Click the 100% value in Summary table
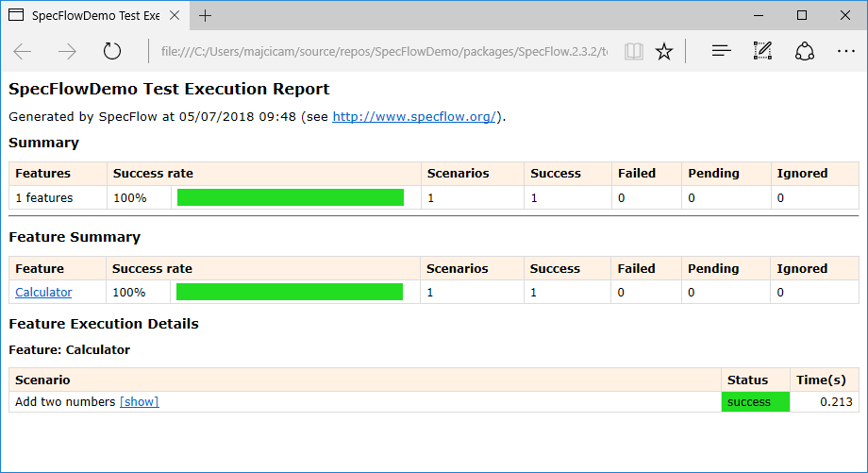Screen dimensions: 868x473 (130, 197)
